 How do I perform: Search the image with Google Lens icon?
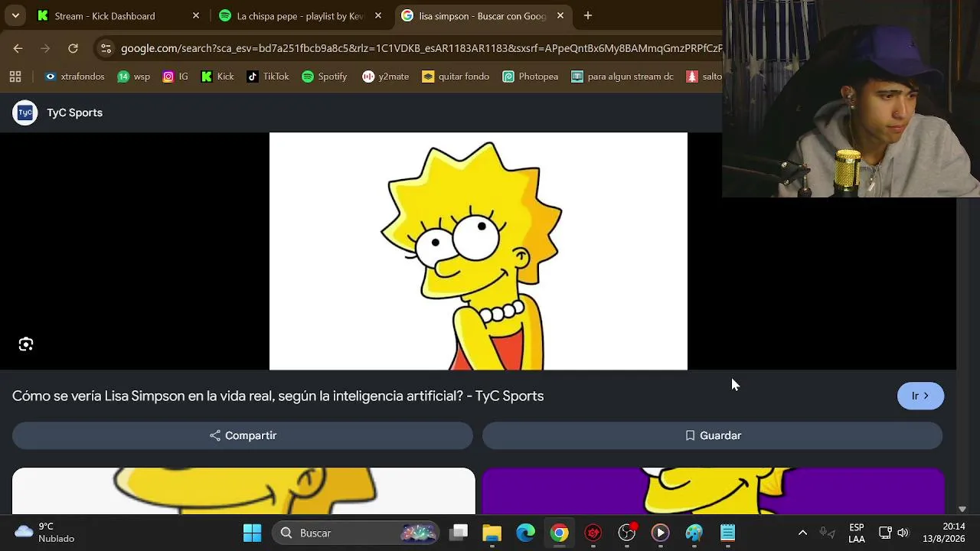pyautogui.click(x=26, y=344)
